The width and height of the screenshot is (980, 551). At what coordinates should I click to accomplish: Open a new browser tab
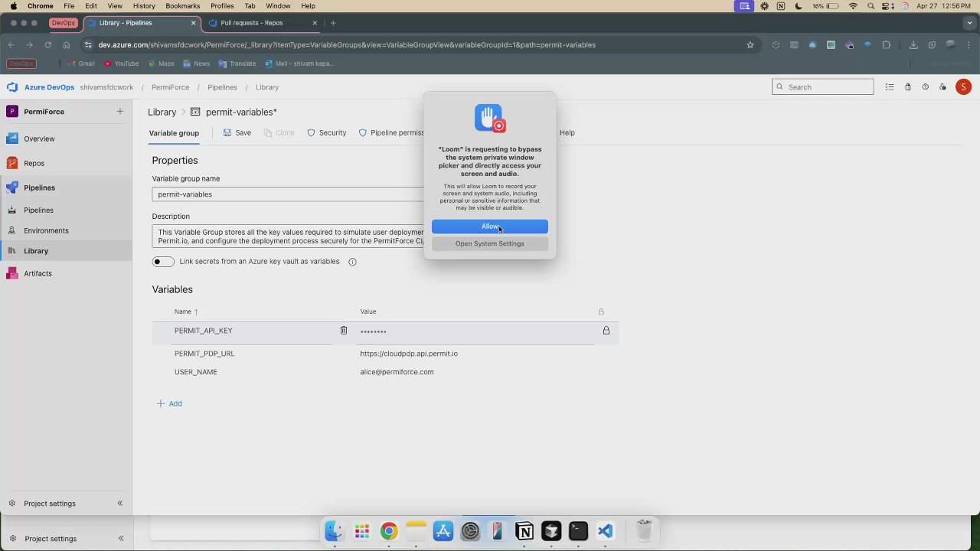click(x=333, y=23)
